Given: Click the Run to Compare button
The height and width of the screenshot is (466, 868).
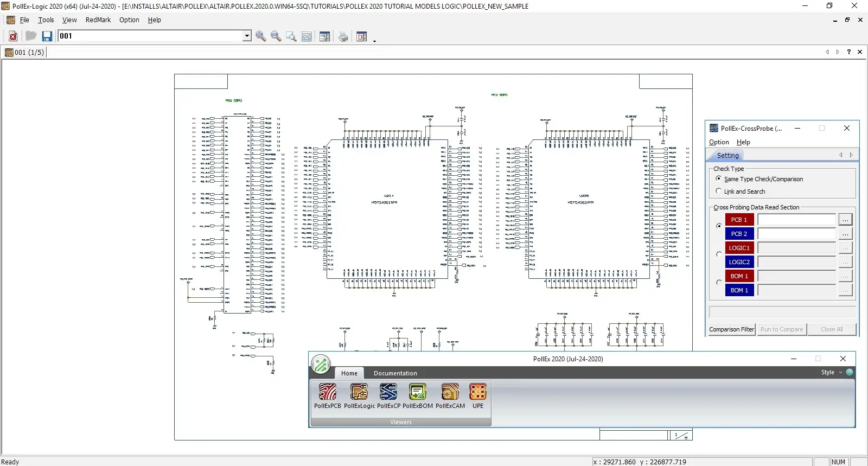Looking at the screenshot, I should (x=782, y=329).
